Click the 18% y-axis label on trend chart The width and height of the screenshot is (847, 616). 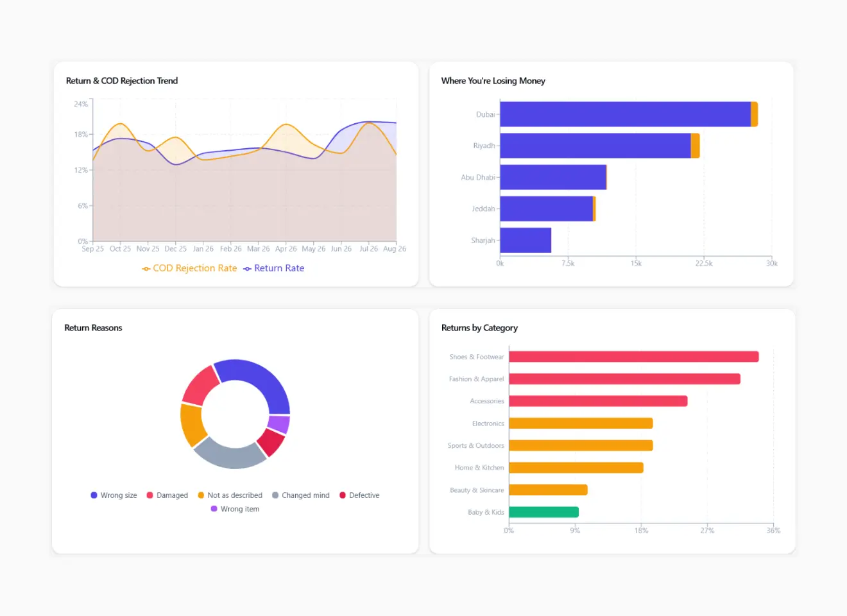click(x=81, y=135)
